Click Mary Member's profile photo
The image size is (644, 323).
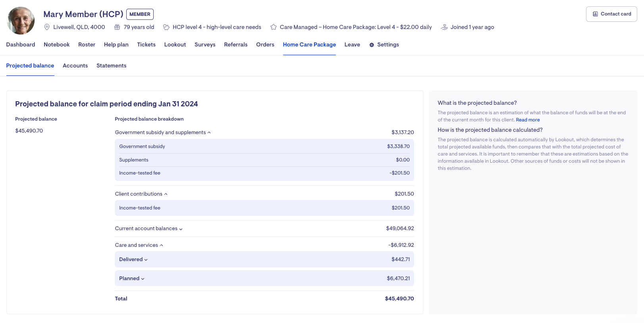[x=21, y=21]
